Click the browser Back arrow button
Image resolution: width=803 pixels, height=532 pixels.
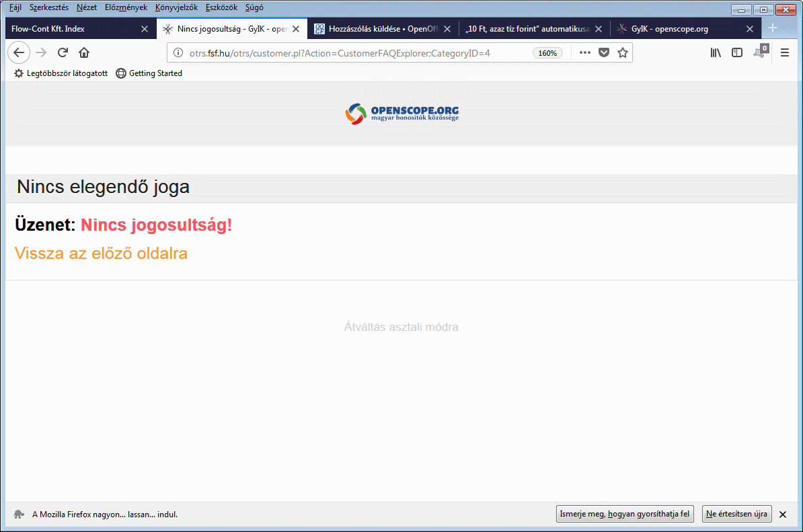click(19, 53)
